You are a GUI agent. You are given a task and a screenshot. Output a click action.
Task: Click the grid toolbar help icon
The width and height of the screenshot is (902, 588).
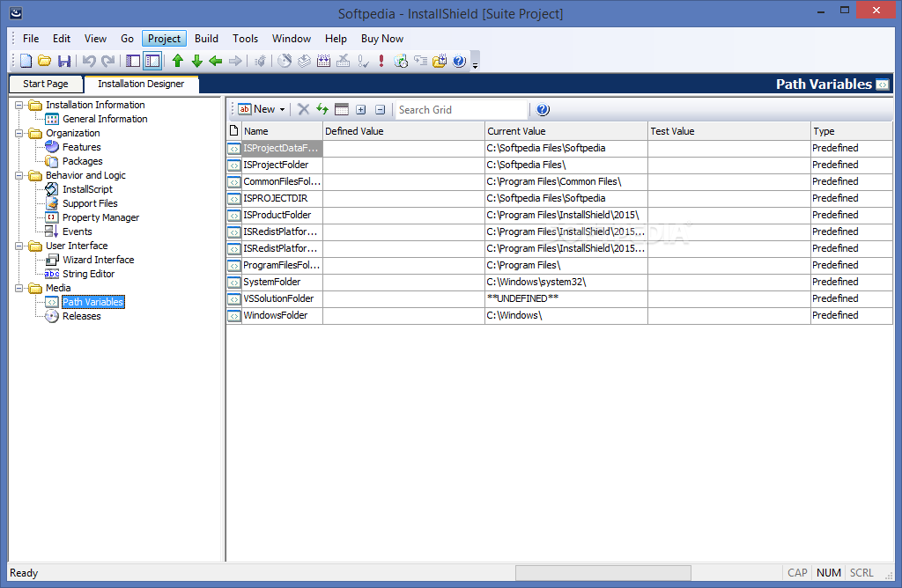543,109
